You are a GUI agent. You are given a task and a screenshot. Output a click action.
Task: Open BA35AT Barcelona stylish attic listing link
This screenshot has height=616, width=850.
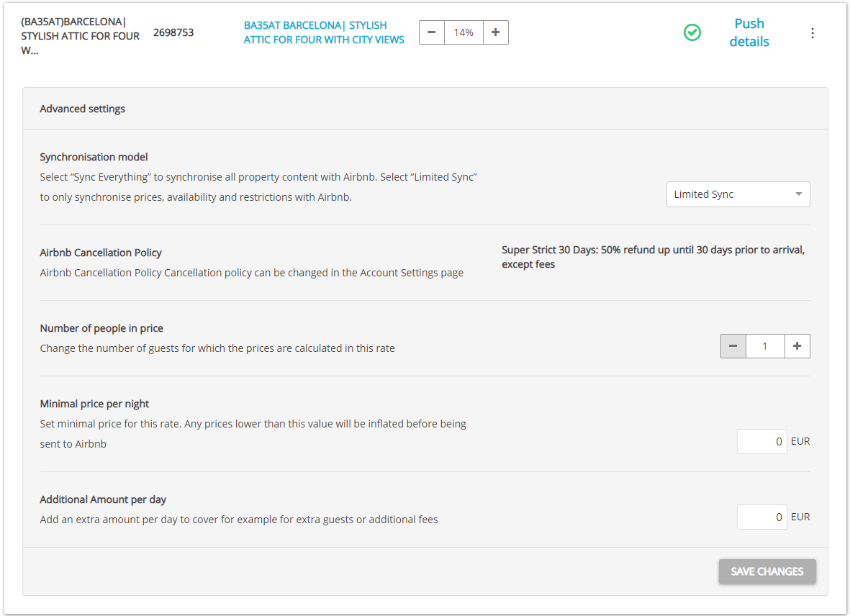point(324,32)
